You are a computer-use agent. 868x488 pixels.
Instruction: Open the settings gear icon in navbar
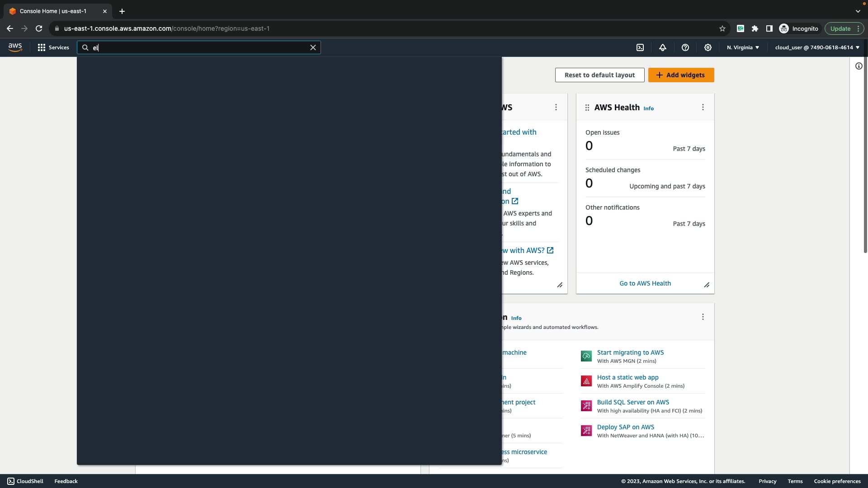coord(708,47)
